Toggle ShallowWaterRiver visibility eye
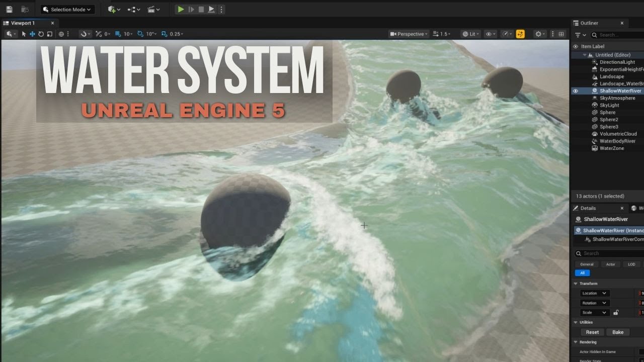 click(x=576, y=91)
